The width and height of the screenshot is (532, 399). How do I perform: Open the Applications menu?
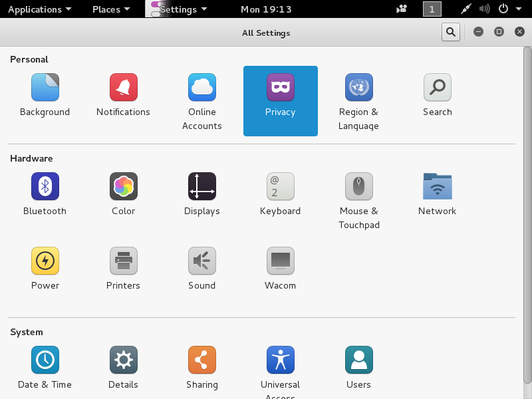coord(40,9)
